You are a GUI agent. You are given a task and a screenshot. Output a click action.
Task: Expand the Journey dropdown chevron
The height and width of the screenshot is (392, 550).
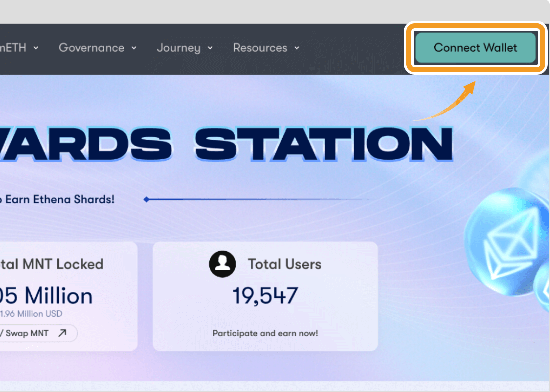tap(210, 48)
